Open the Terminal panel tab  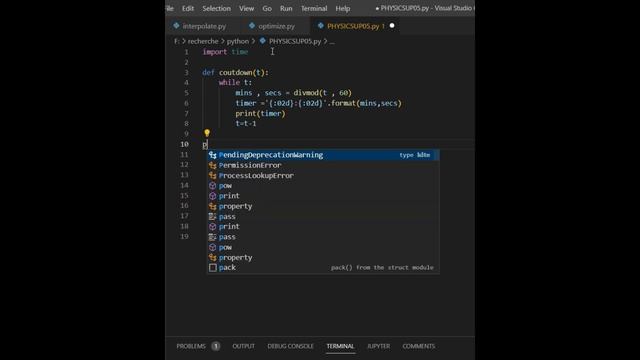tap(340, 346)
